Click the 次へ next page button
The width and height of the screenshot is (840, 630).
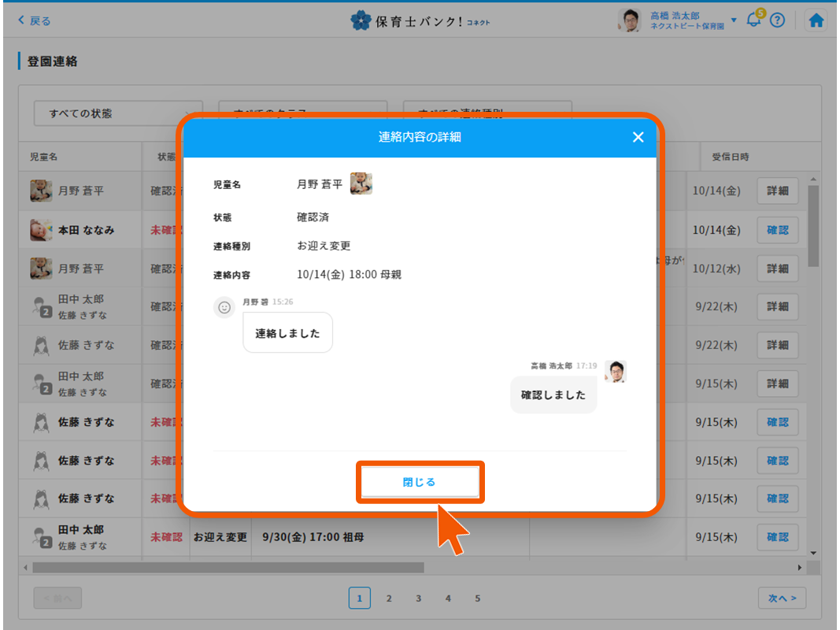tap(782, 598)
